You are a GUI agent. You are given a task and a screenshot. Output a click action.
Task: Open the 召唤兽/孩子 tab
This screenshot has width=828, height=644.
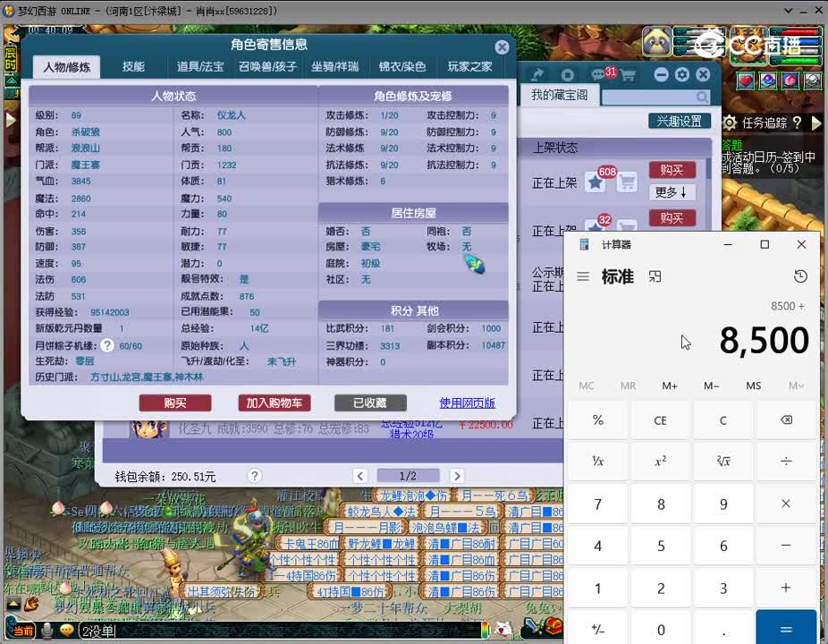(x=267, y=66)
